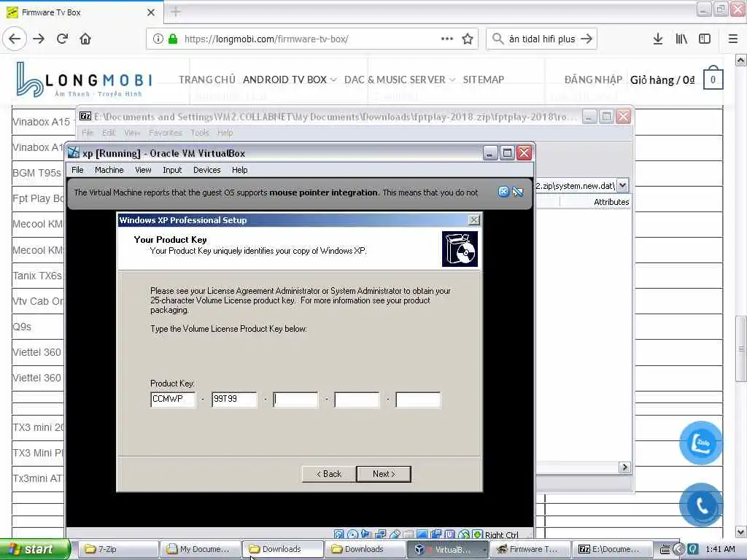This screenshot has height=560, width=747.
Task: Open 7-Zip path dropdown arrow
Action: (623, 185)
